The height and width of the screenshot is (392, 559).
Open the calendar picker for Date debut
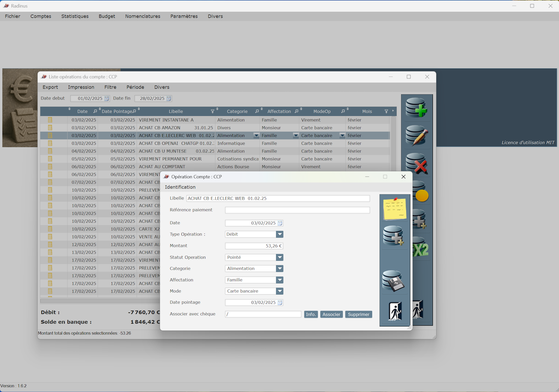(x=107, y=98)
